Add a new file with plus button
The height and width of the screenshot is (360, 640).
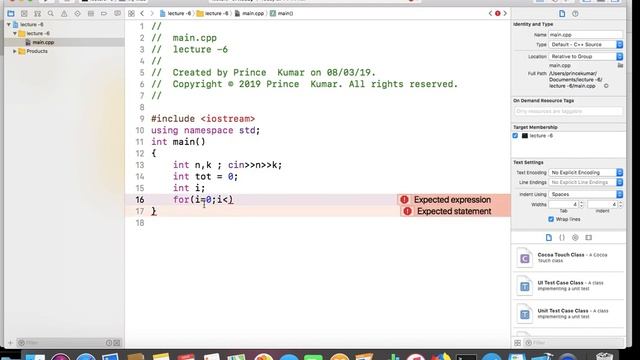[10, 343]
